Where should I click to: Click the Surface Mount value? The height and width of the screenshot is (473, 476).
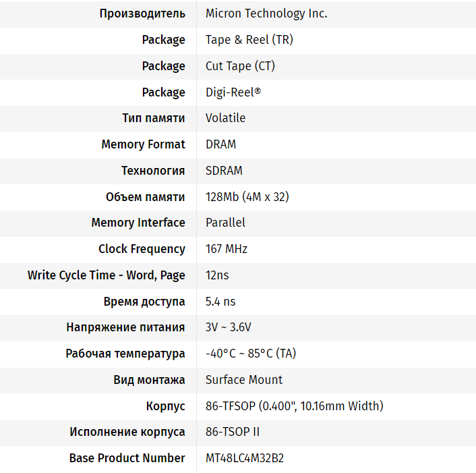[244, 380]
